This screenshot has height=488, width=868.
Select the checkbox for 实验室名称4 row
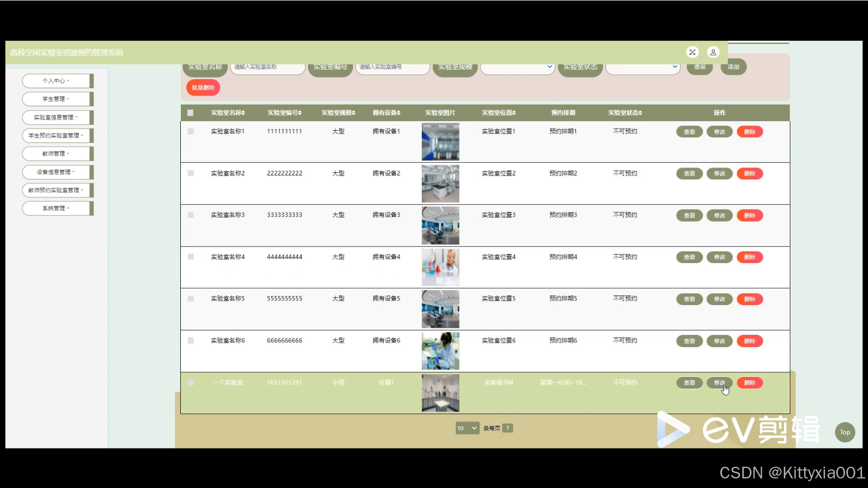coord(190,257)
